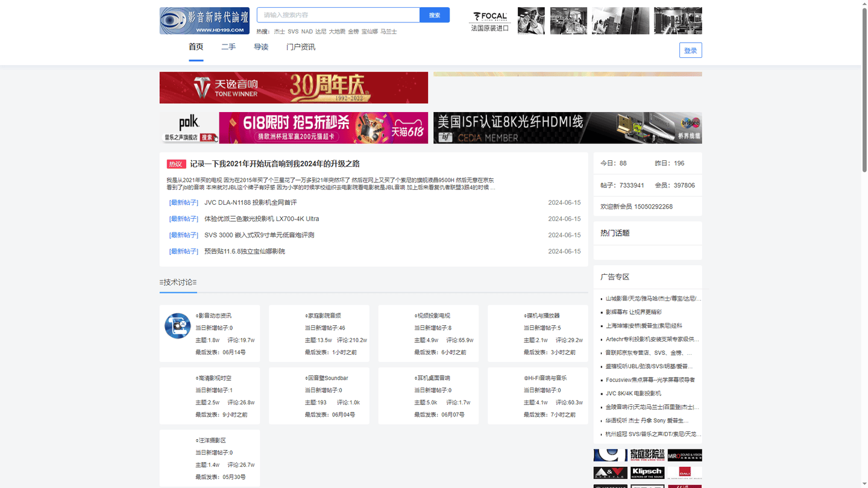Open post 体验优派三色激光投影机 LX700-4K Ultra

point(262,219)
